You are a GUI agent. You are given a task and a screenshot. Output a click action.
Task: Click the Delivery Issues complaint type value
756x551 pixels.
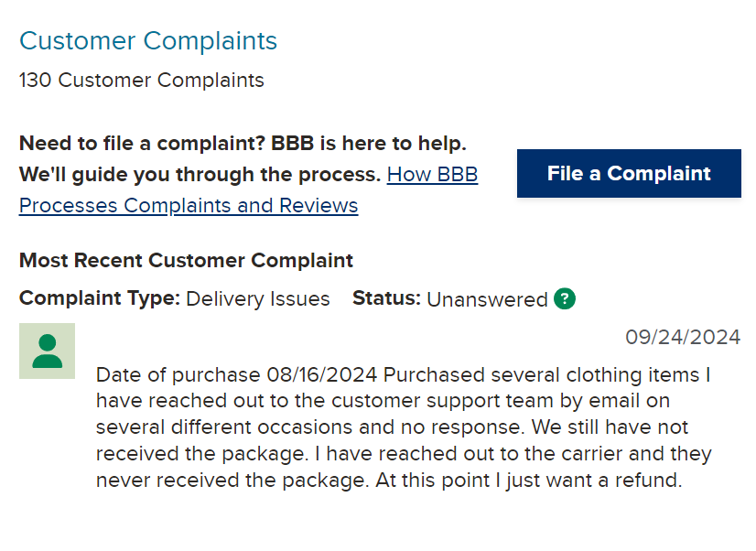point(258,299)
